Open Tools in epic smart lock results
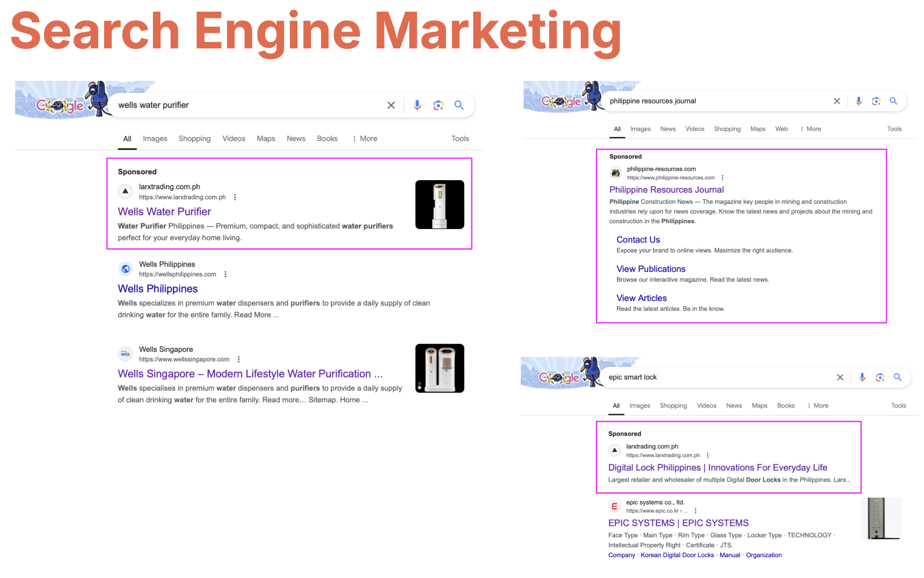 898,406
